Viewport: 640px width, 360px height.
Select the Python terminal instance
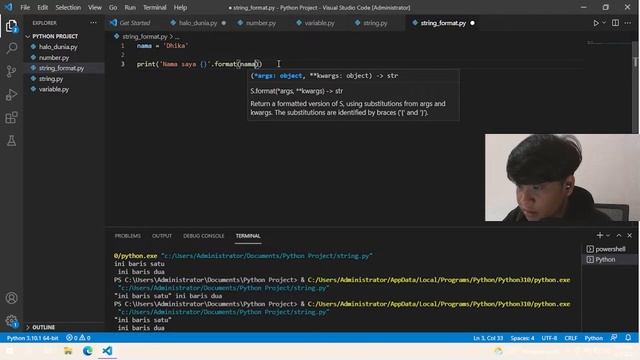(x=609, y=260)
